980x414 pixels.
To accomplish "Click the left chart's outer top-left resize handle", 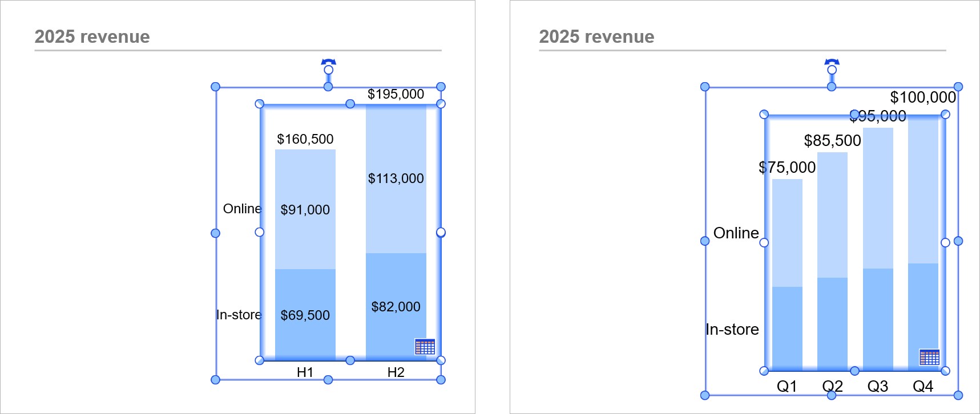I will tap(215, 87).
